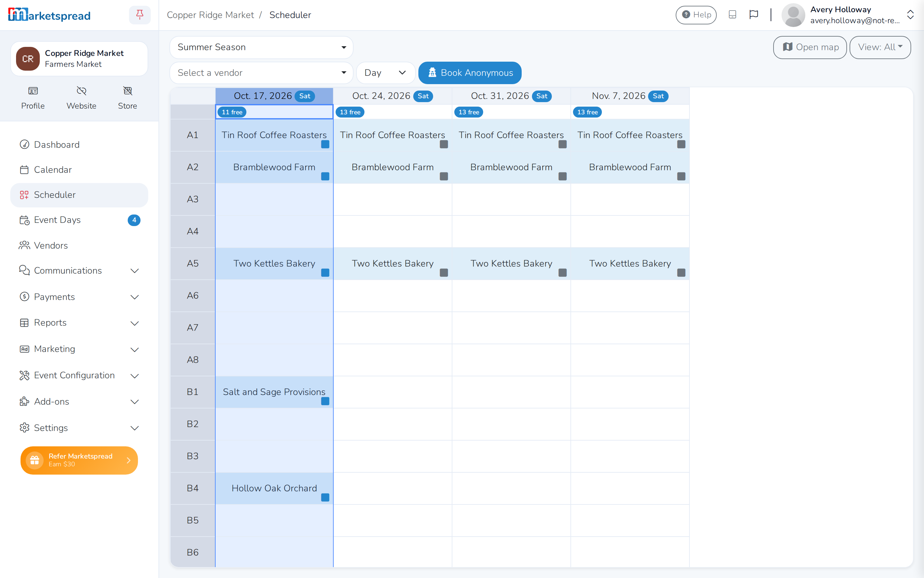Click the empty A3 stall on Oct. 24
This screenshot has height=578, width=924.
[x=392, y=199]
